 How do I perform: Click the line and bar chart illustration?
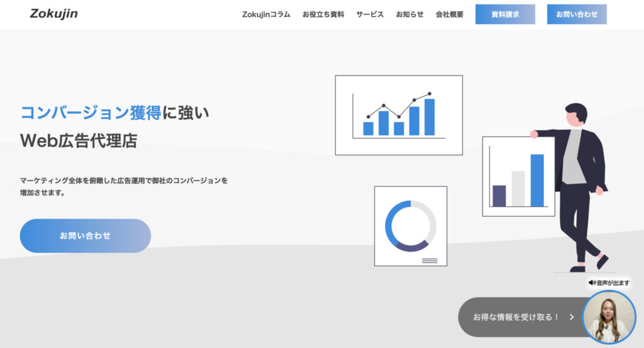[x=399, y=115]
